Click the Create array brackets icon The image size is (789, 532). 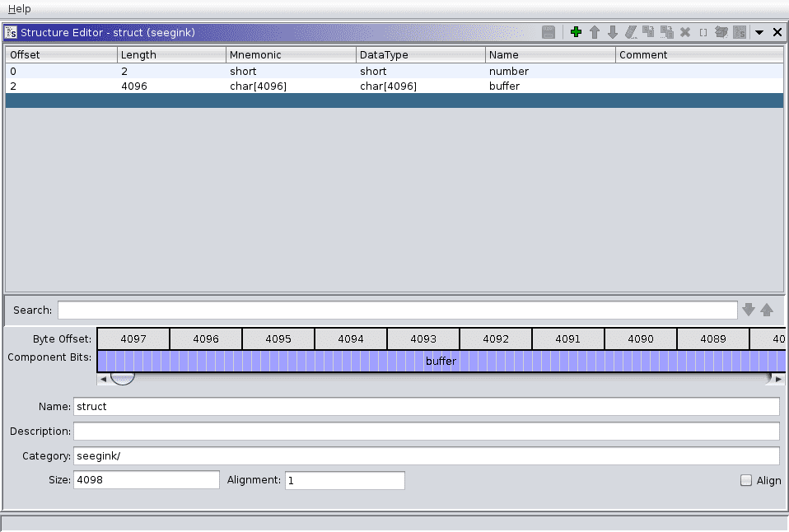coord(703,32)
